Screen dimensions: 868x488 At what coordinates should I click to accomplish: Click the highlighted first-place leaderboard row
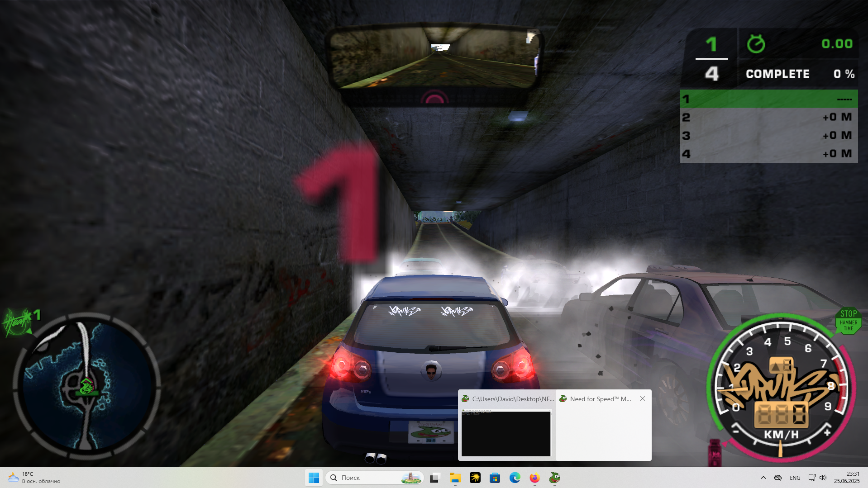(768, 99)
